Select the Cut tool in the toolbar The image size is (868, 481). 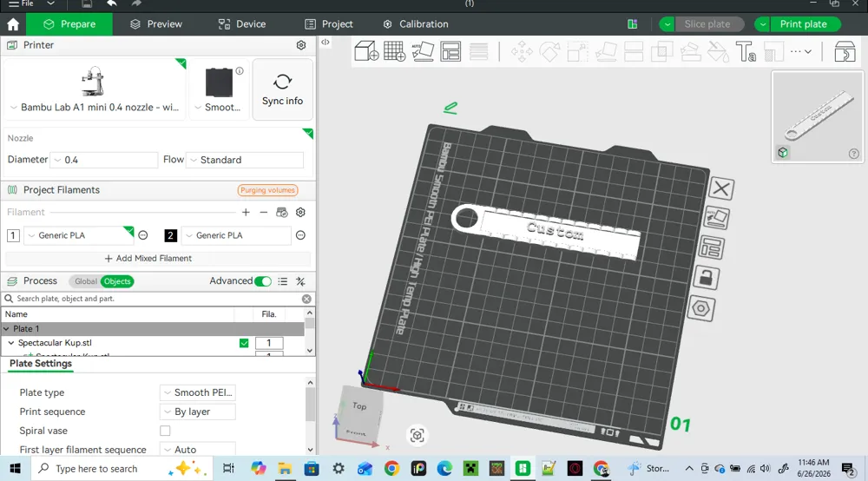(634, 52)
